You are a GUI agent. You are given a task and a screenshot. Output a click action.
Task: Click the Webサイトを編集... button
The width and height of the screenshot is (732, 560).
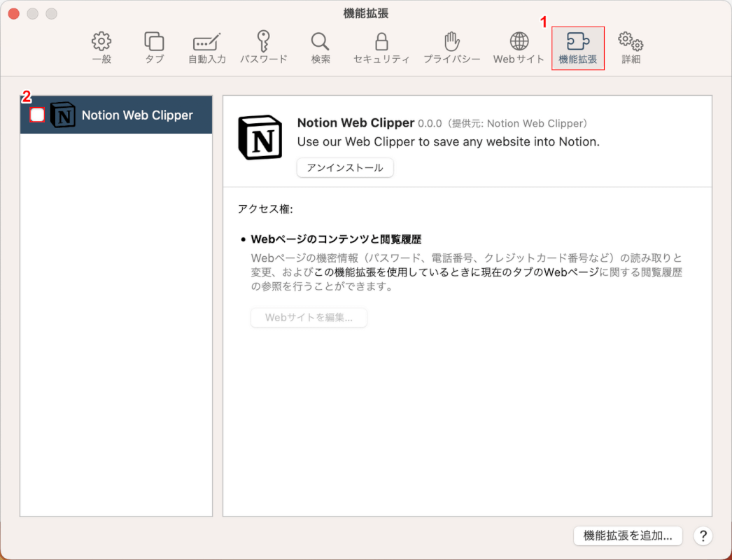coord(309,318)
